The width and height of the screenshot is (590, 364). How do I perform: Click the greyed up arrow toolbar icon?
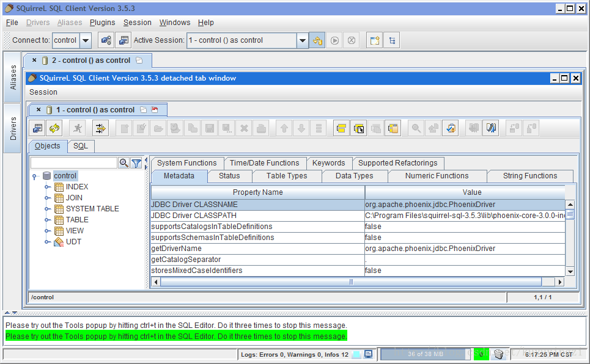pyautogui.click(x=284, y=128)
